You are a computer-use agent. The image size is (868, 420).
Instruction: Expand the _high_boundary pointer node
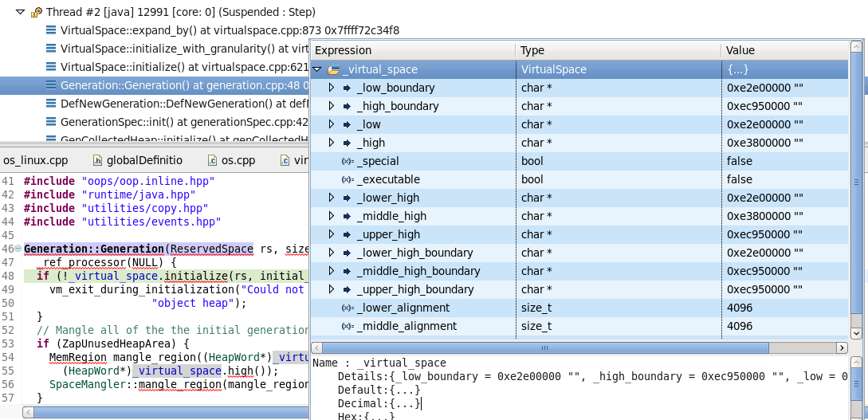[x=332, y=106]
